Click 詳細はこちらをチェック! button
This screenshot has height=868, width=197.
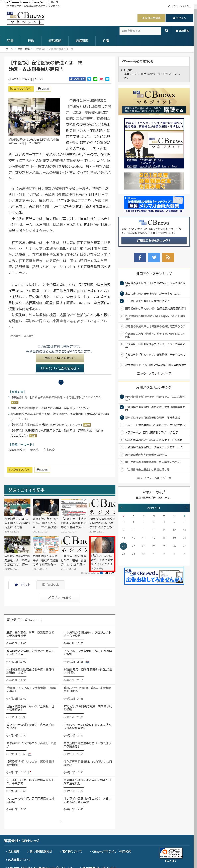pyautogui.click(x=154, y=241)
